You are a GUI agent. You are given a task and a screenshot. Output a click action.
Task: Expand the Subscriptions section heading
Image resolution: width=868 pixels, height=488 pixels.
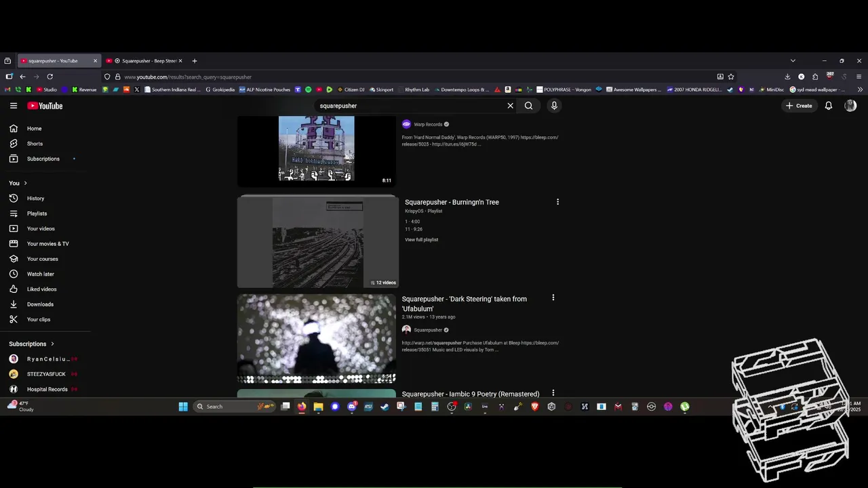tap(31, 344)
